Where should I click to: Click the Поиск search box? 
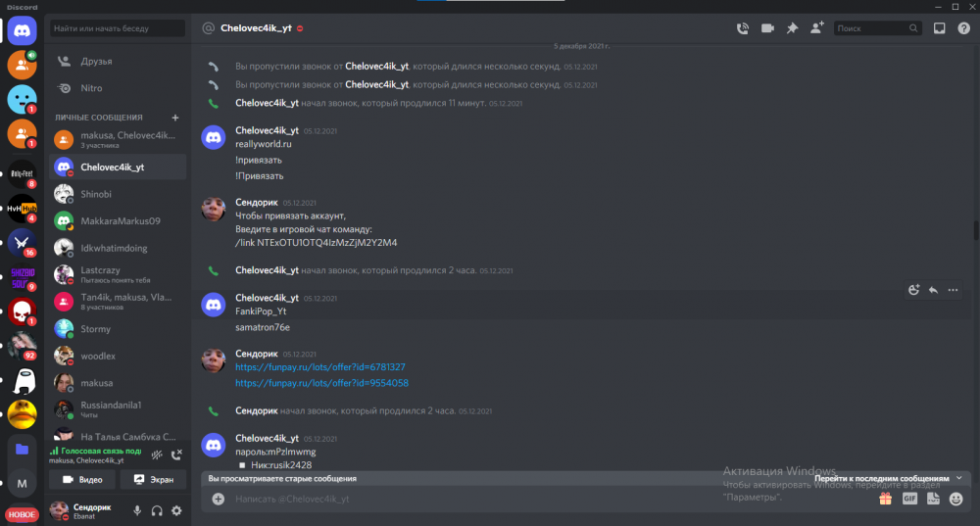click(x=877, y=28)
